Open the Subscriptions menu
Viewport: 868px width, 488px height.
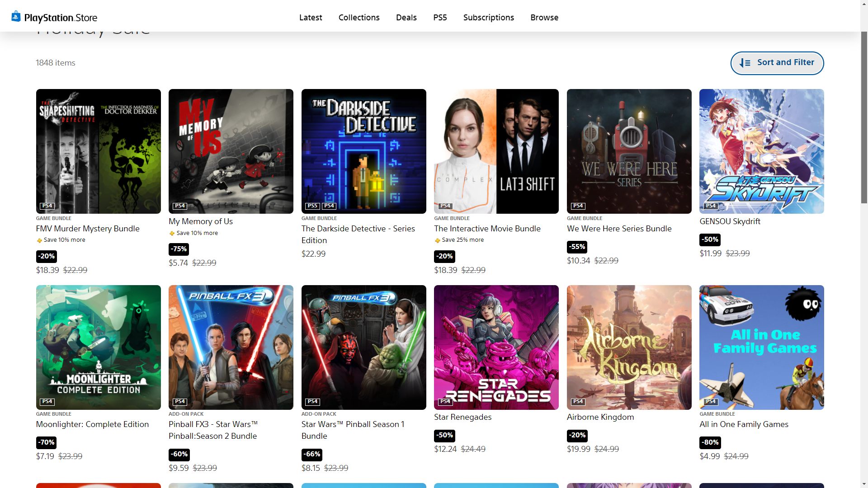(x=488, y=18)
